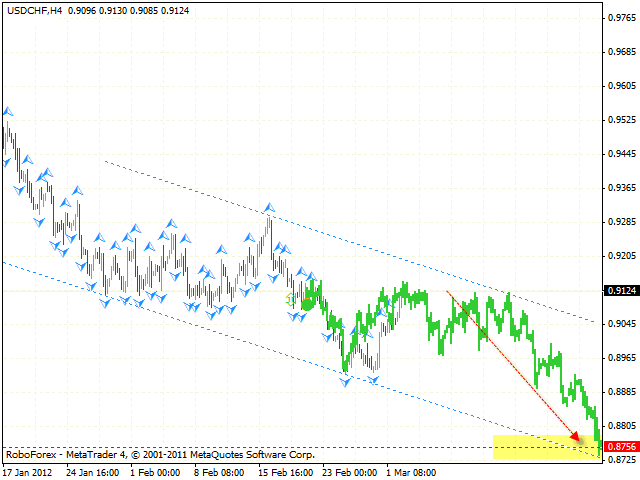Select the USDCHF,H4 chart title
This screenshot has width=640, height=480.
[33, 10]
